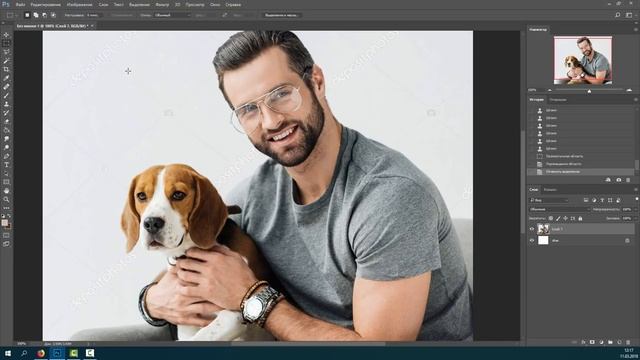Hide the Фон background layer eye
The image size is (640, 360).
click(532, 240)
